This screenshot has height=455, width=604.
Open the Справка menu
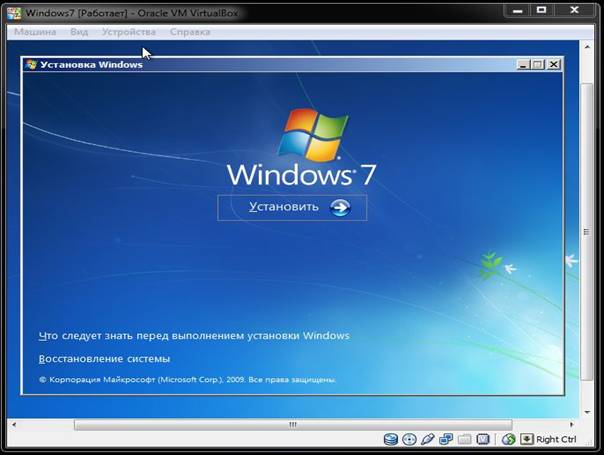tap(190, 32)
